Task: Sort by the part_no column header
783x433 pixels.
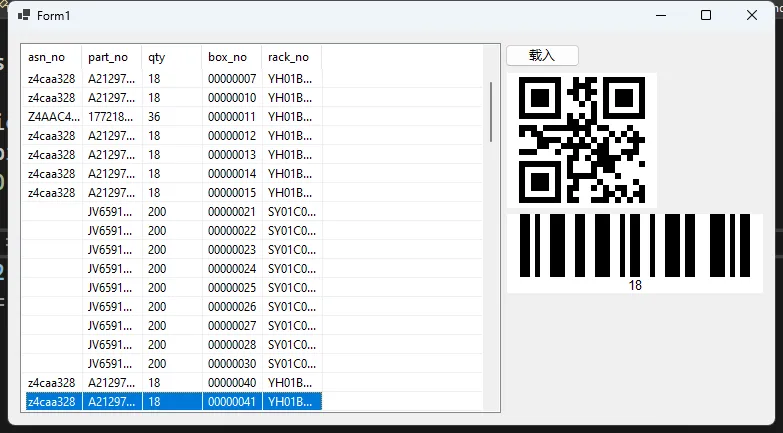Action: pos(112,57)
